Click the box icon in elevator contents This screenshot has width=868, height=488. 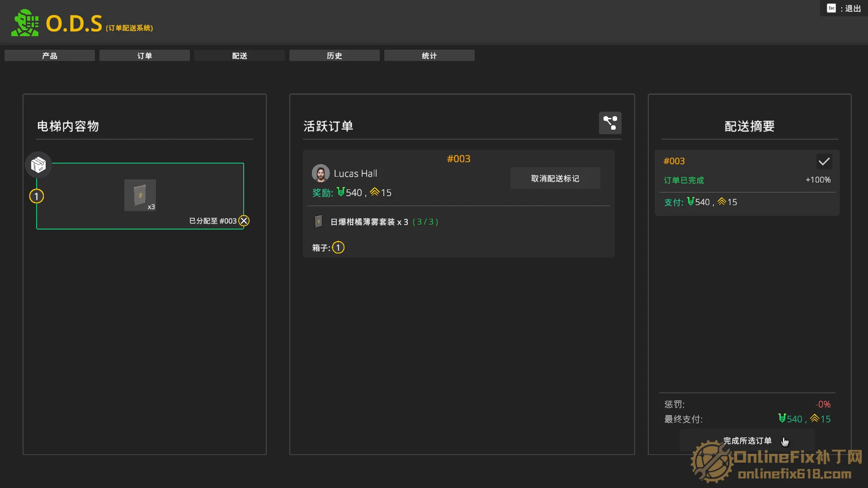38,164
